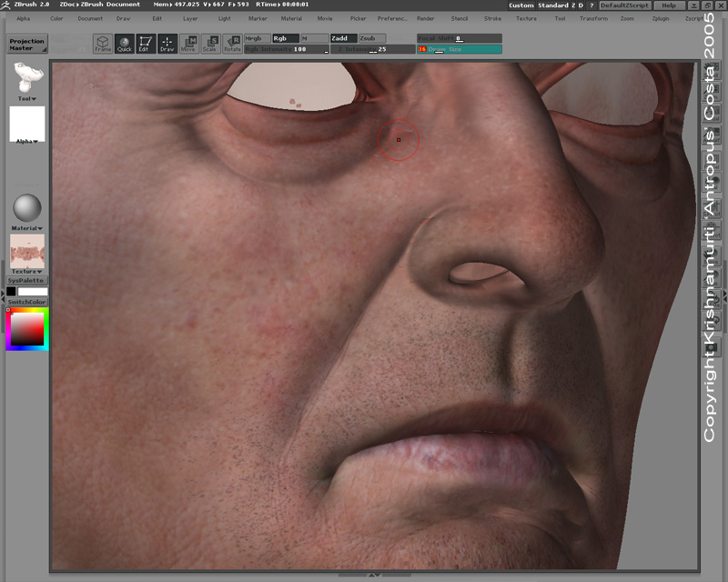Switch to Standard interface layout
Viewport: 728px width, 582px height.
click(553, 5)
